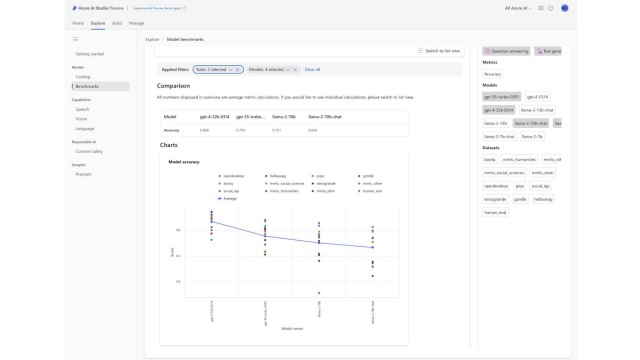Collapse the sidebar with the hamburger icon
The width and height of the screenshot is (640, 360).
click(75, 39)
